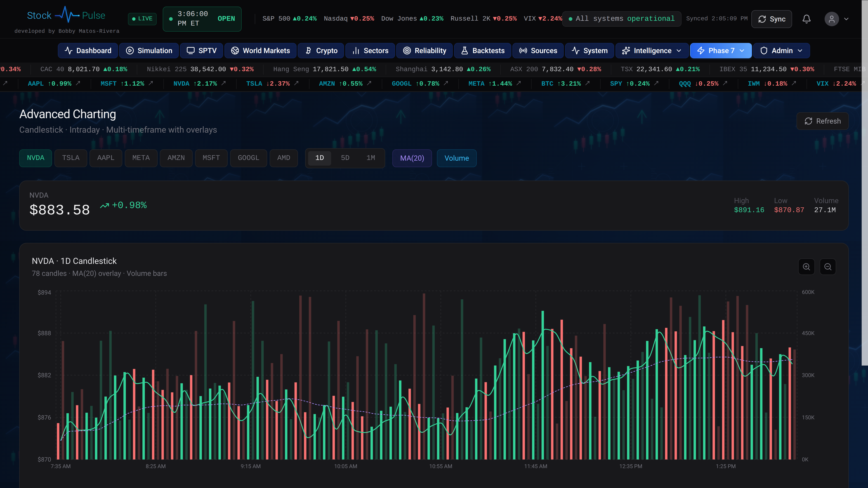Select the MSFT symbol chip

(211, 158)
